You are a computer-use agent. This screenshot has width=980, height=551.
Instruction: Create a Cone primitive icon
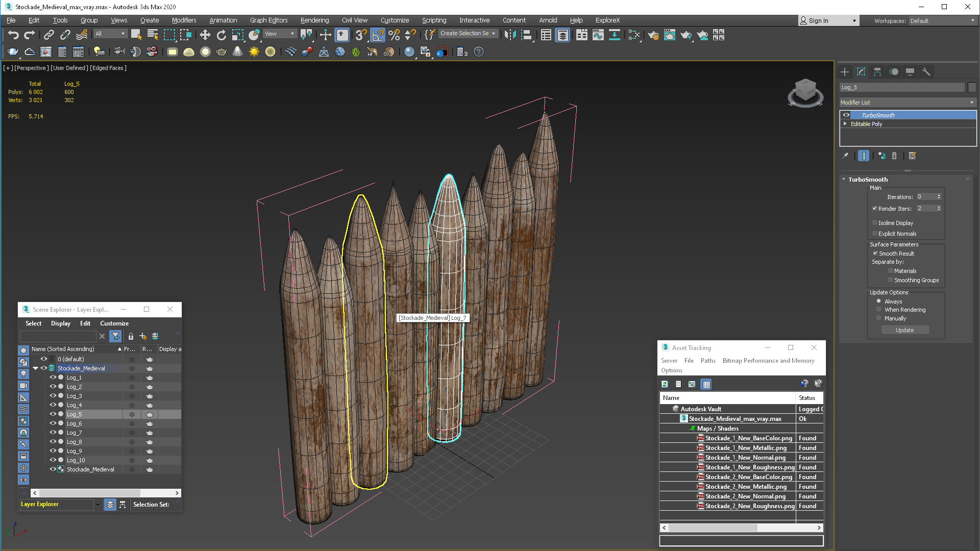(x=237, y=52)
